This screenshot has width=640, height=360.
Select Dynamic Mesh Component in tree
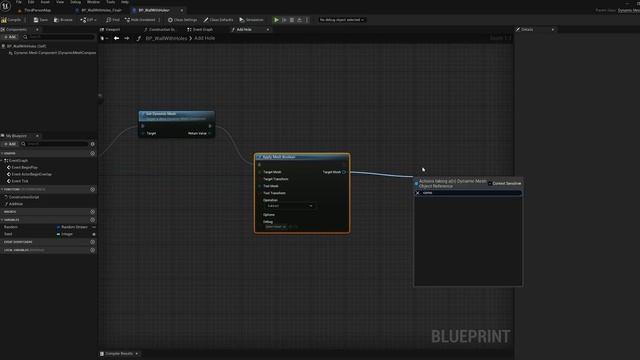point(55,53)
